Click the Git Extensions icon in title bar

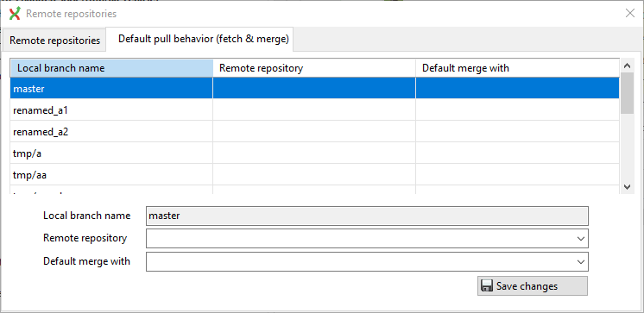(x=15, y=14)
